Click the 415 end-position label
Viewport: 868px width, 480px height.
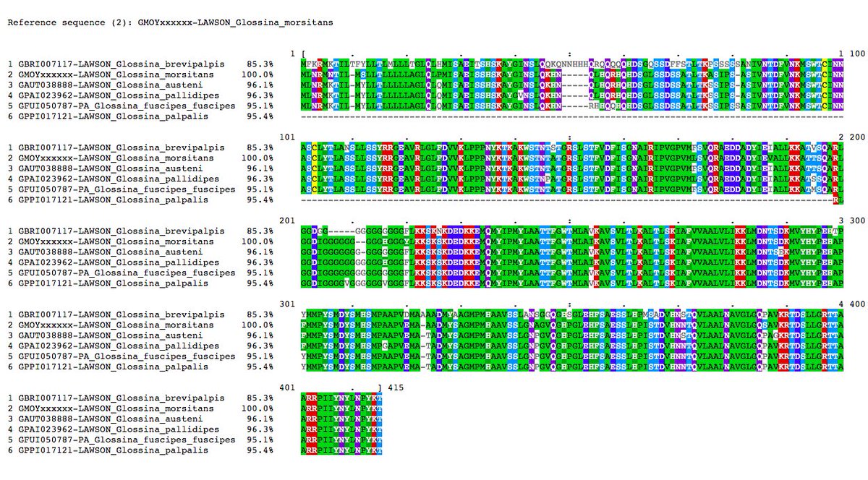coord(396,387)
